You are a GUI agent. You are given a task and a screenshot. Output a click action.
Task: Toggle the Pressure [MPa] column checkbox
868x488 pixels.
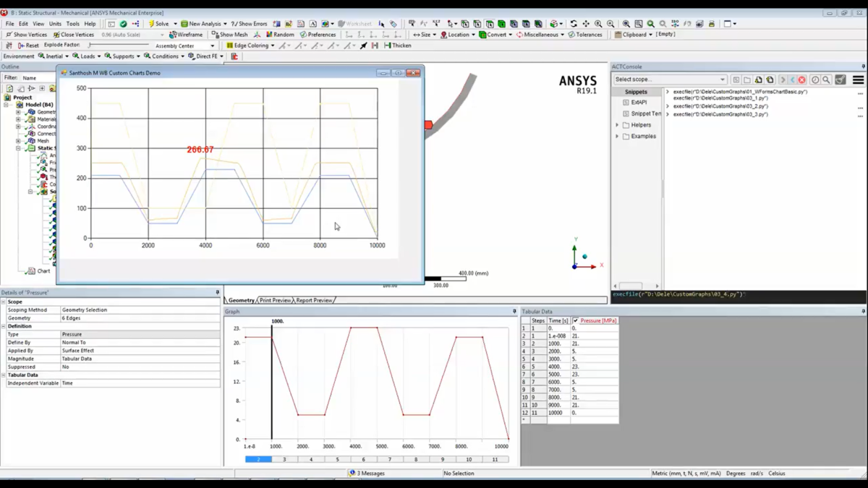[x=576, y=320]
